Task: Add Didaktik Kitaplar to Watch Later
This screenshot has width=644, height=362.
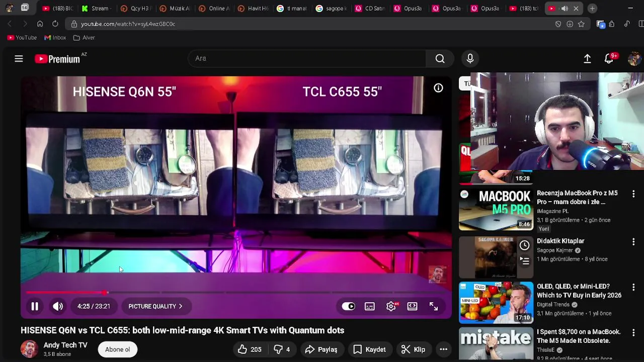Action: [x=524, y=245]
